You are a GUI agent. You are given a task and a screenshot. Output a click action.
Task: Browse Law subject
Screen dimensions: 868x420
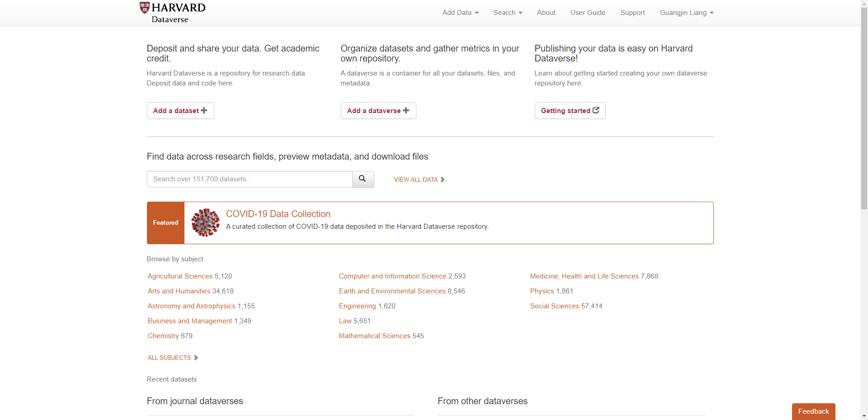[345, 321]
